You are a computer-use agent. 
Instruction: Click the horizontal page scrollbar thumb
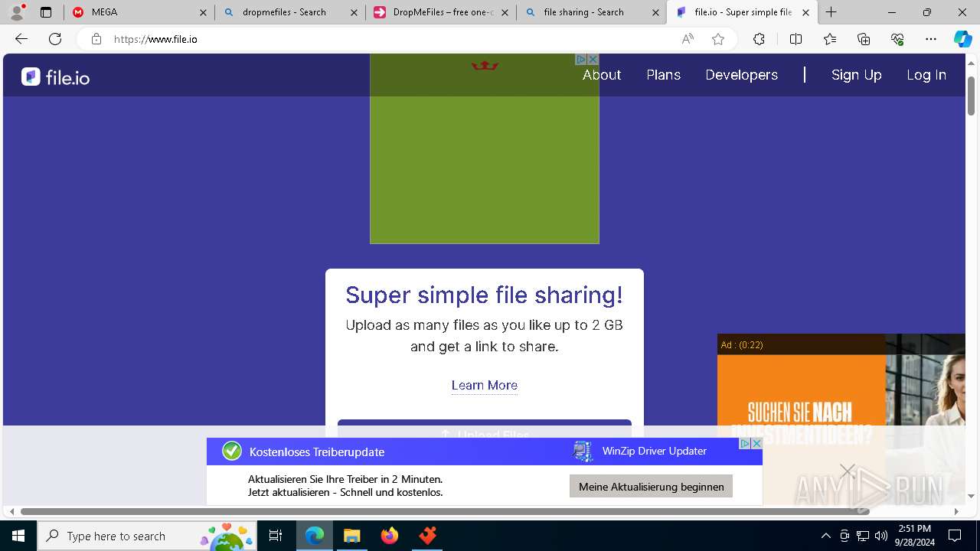click(x=445, y=511)
